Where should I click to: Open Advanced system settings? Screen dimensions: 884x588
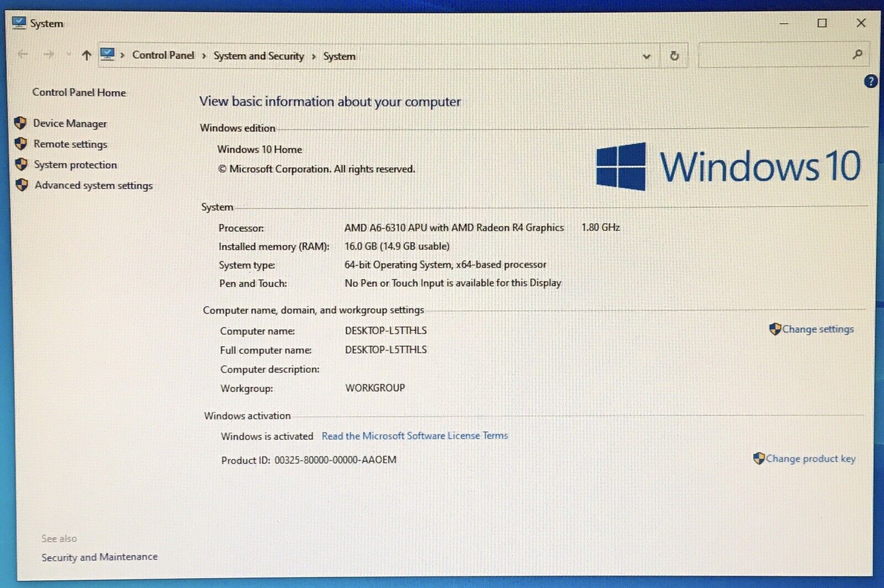[93, 185]
